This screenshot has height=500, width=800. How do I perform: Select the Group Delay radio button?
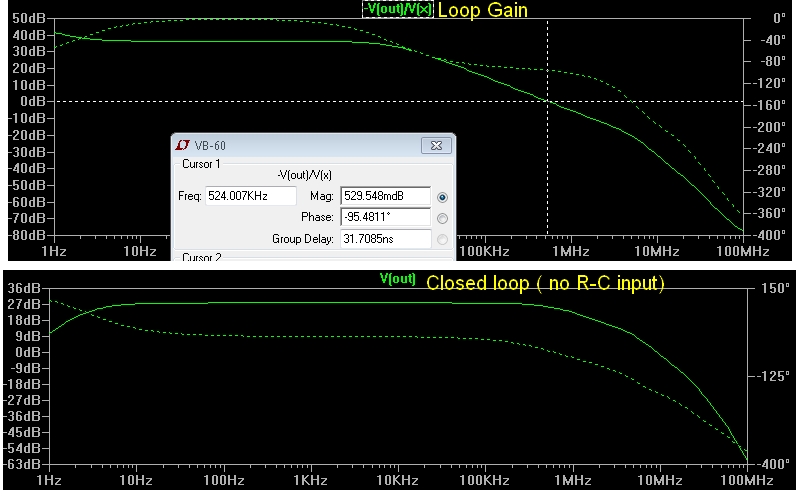[442, 239]
